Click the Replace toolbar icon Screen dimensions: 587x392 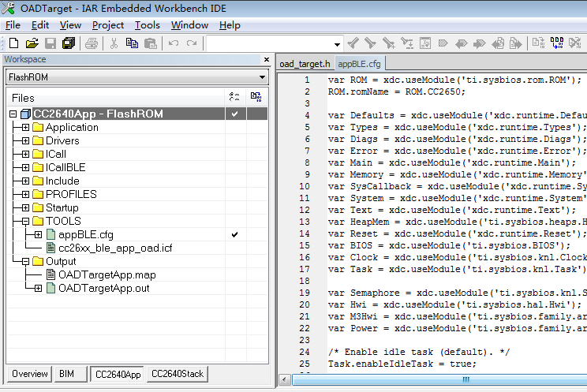coord(407,43)
